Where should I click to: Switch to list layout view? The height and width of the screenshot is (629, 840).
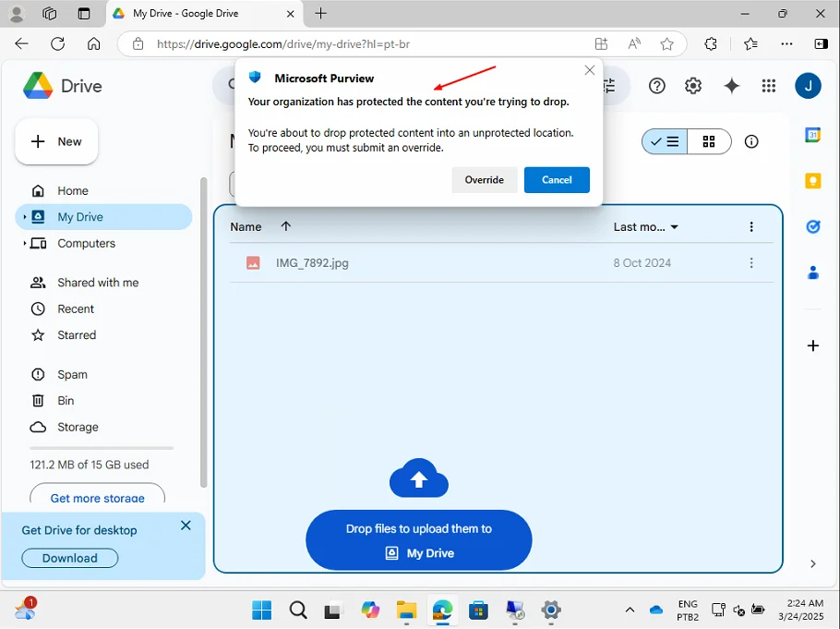(665, 141)
